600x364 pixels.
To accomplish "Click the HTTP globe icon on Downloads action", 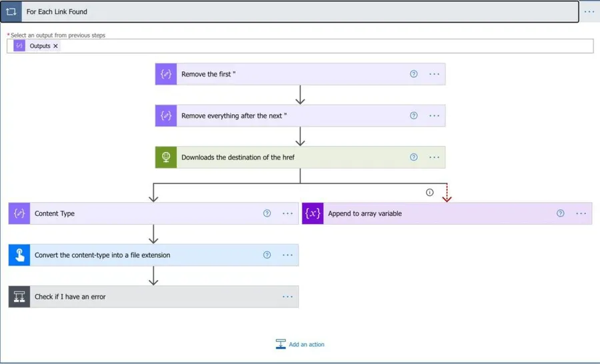I will tap(166, 157).
